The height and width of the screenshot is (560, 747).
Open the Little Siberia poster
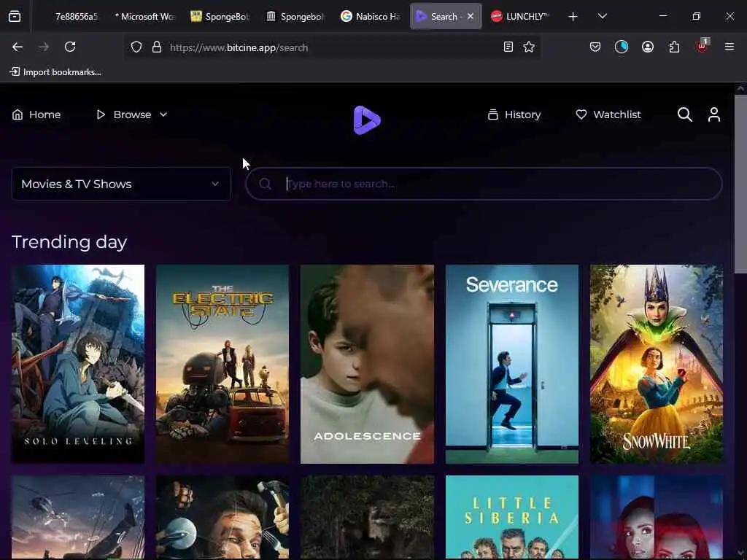click(x=512, y=517)
